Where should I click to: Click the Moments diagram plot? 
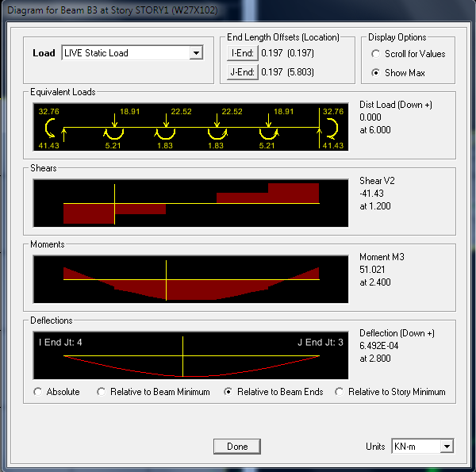coord(190,279)
